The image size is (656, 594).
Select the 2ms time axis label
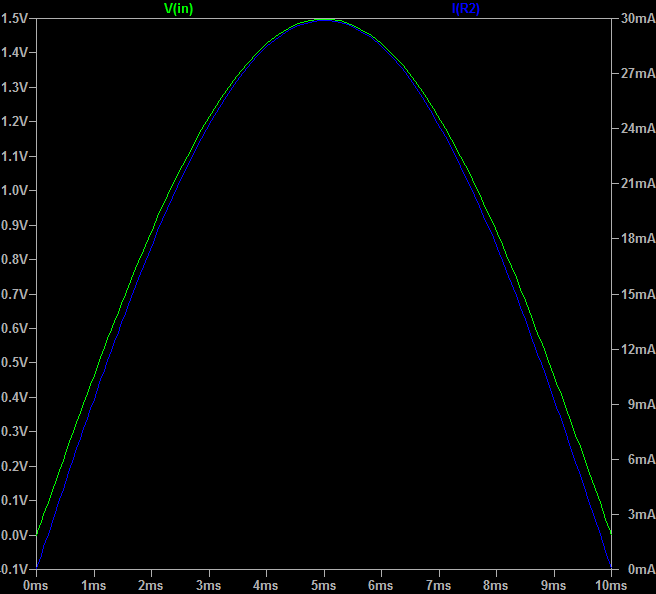150,584
